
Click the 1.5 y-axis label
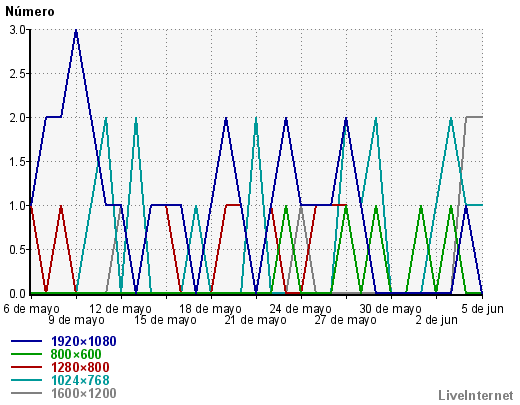pyautogui.click(x=17, y=162)
